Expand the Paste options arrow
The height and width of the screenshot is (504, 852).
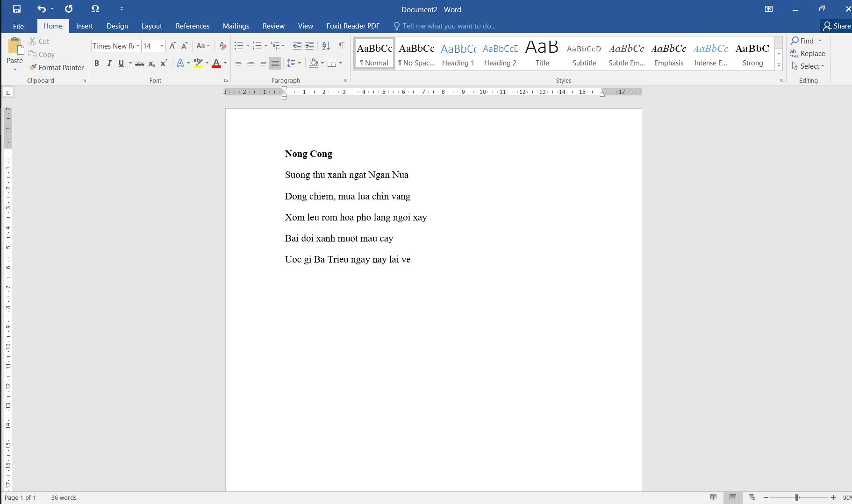coord(15,70)
